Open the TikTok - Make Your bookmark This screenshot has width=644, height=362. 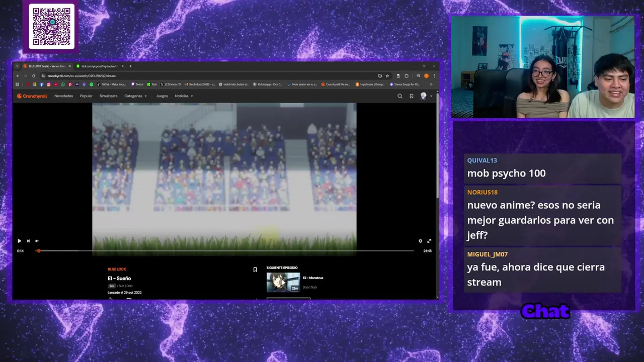tap(112, 84)
